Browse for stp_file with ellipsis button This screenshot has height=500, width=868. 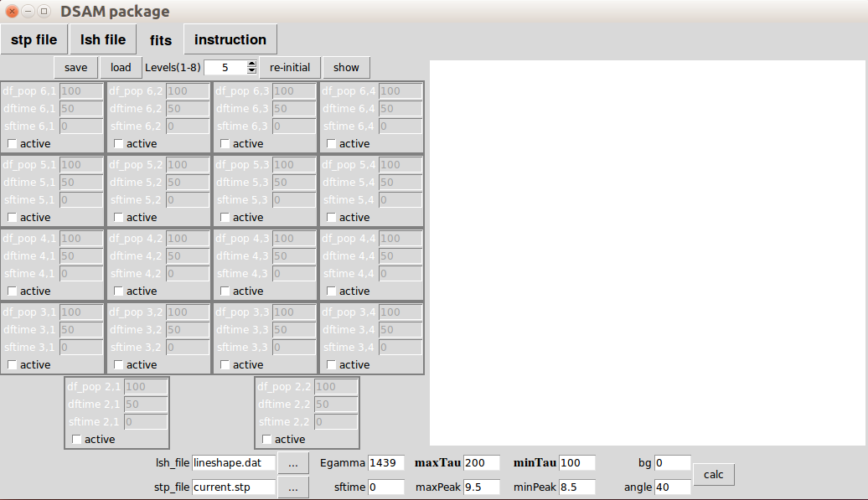(x=292, y=487)
